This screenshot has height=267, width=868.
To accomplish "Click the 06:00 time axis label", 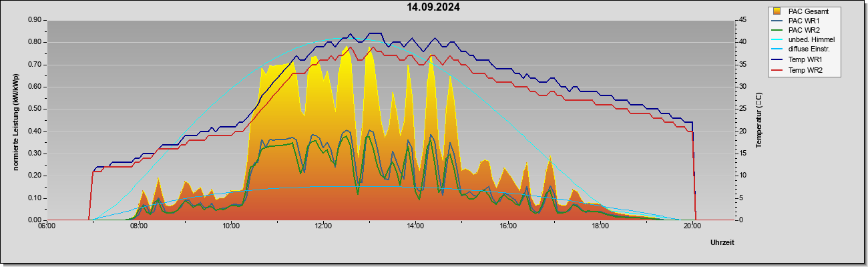I will [x=47, y=226].
